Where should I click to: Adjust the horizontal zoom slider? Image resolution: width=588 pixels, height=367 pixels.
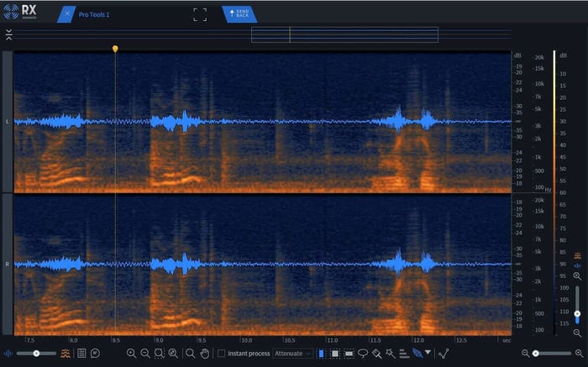[x=553, y=353]
